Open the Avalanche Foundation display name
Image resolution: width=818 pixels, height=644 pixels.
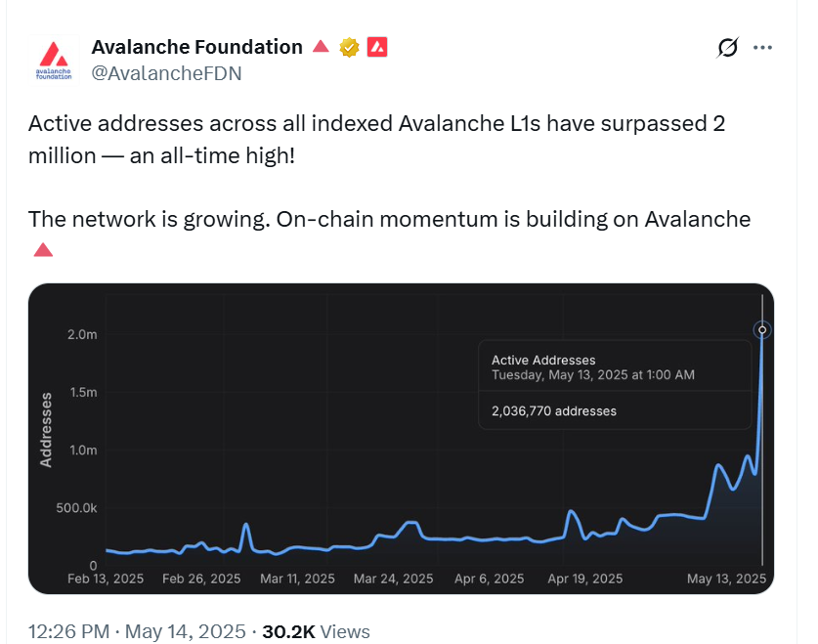[197, 47]
